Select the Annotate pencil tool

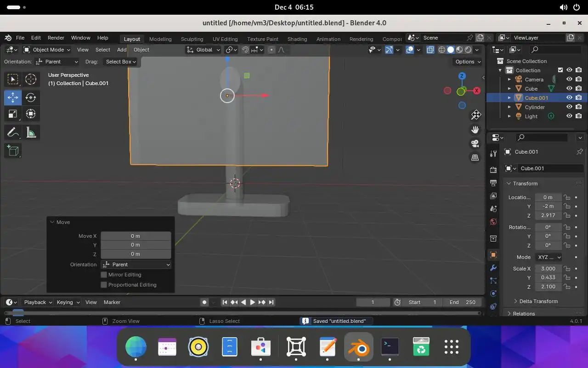(x=13, y=133)
